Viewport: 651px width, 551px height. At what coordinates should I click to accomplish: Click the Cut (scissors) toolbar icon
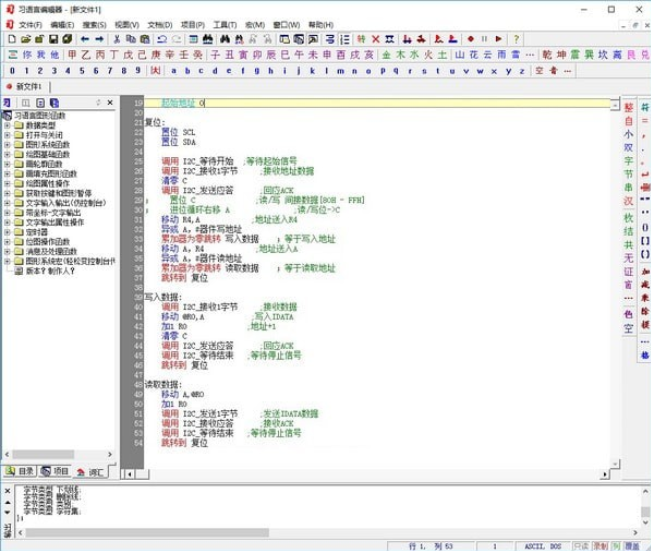(117, 39)
